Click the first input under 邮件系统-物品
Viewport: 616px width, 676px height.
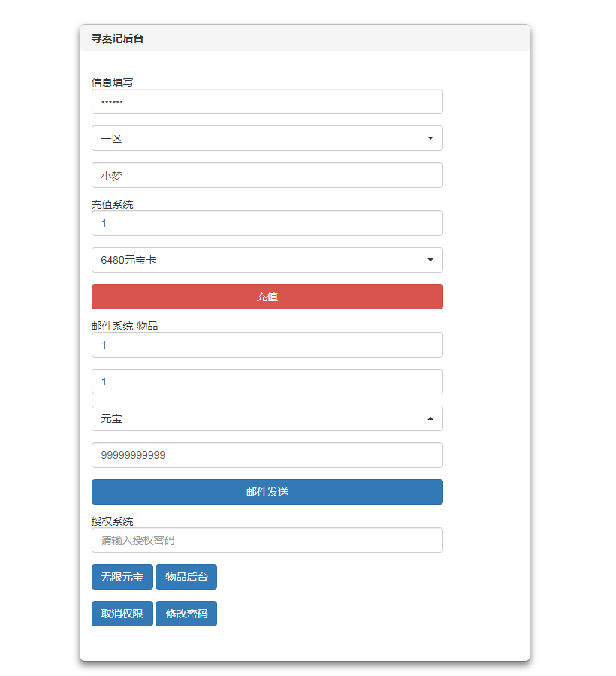click(267, 345)
